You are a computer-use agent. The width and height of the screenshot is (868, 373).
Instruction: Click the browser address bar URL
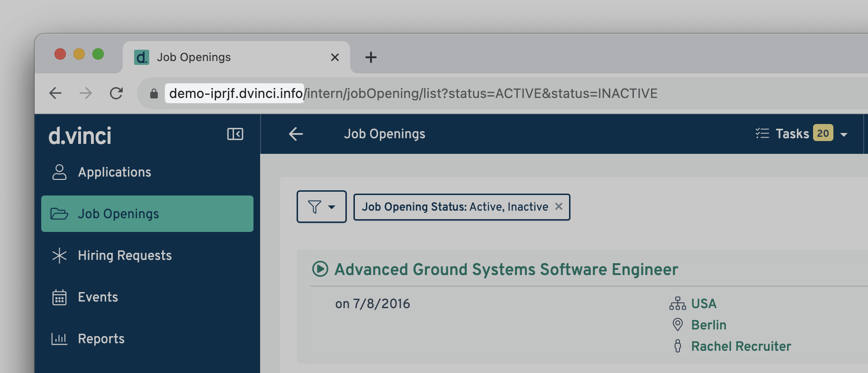[412, 93]
